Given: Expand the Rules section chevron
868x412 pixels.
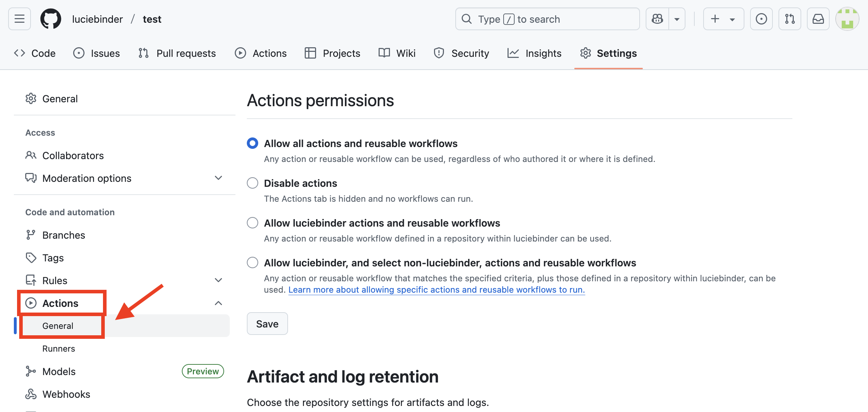Looking at the screenshot, I should (218, 280).
